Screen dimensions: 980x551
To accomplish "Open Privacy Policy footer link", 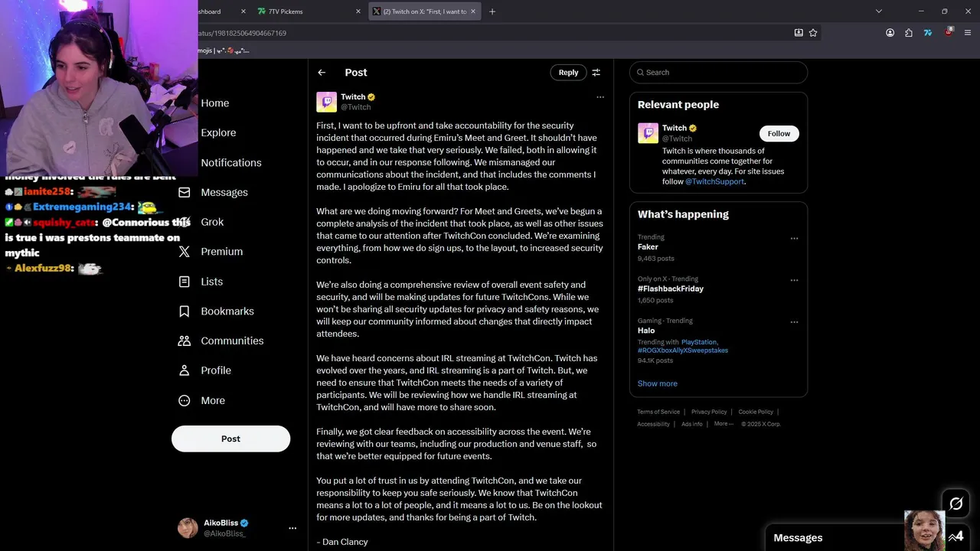I will 709,412.
